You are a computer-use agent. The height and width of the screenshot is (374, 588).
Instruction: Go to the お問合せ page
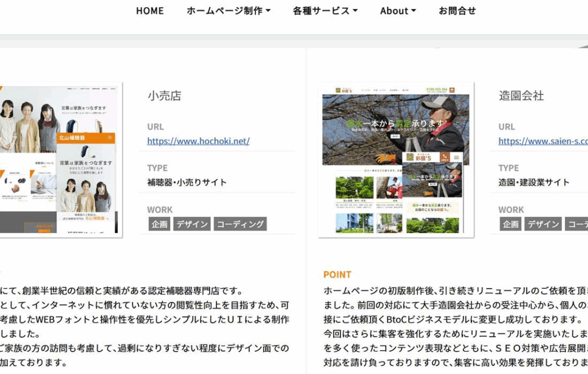[457, 11]
